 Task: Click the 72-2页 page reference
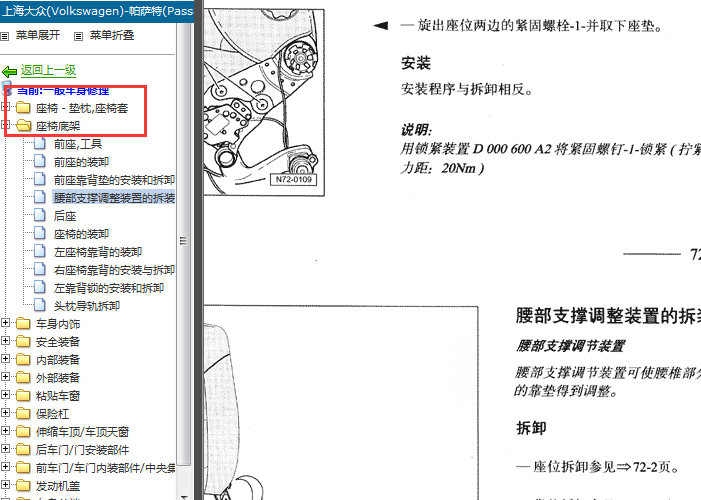[x=651, y=467]
